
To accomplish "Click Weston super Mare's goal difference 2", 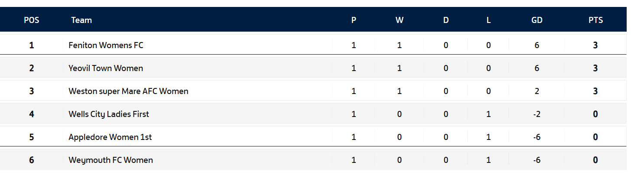I will coord(537,91).
